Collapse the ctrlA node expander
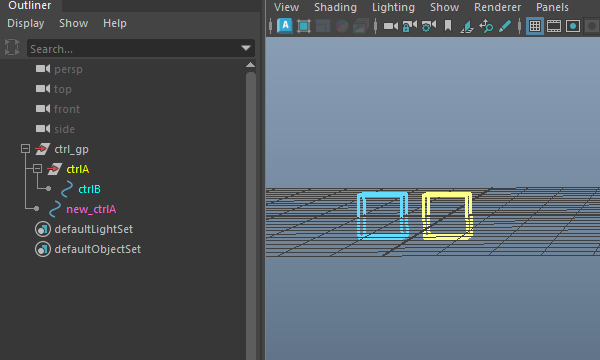Viewport: 600px width, 360px height. (x=37, y=168)
